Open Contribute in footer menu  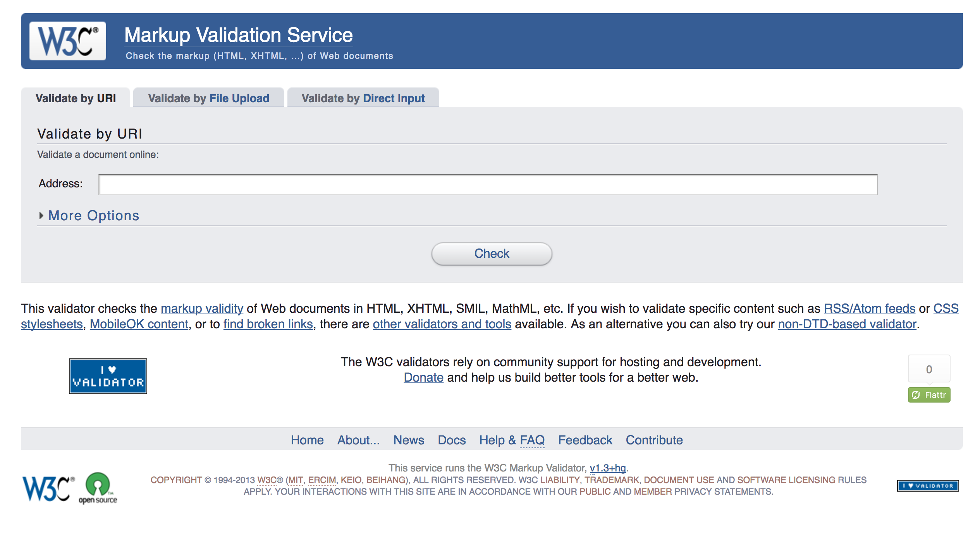click(x=654, y=440)
